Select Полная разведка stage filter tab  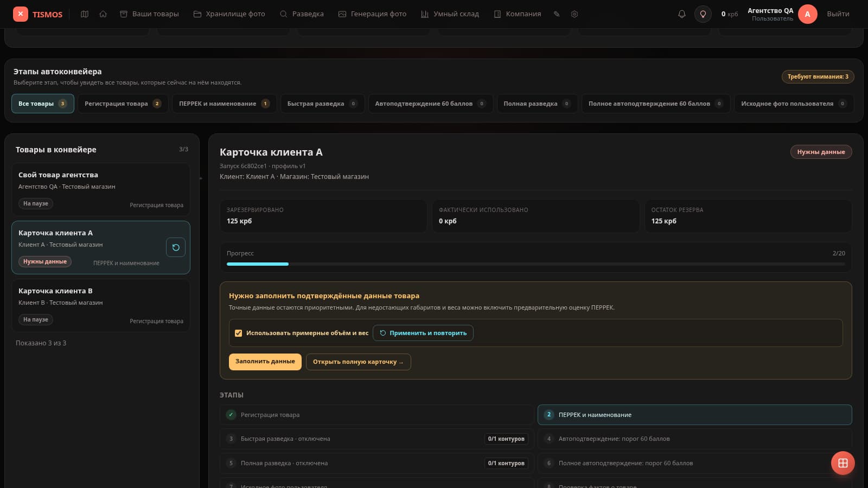(x=537, y=104)
